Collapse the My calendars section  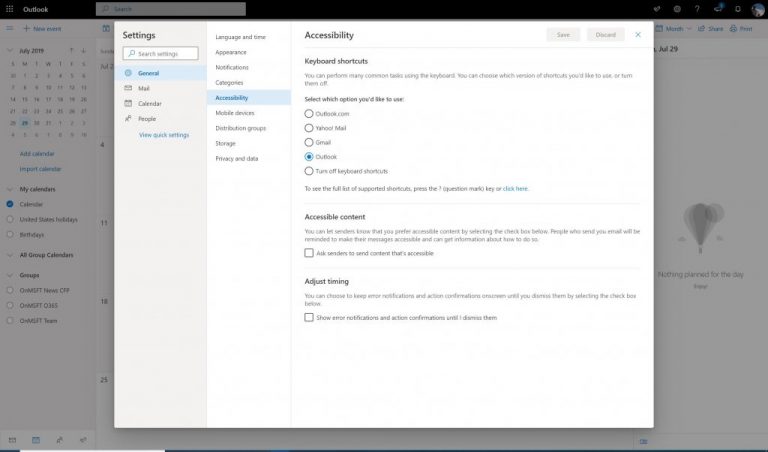[x=9, y=189]
